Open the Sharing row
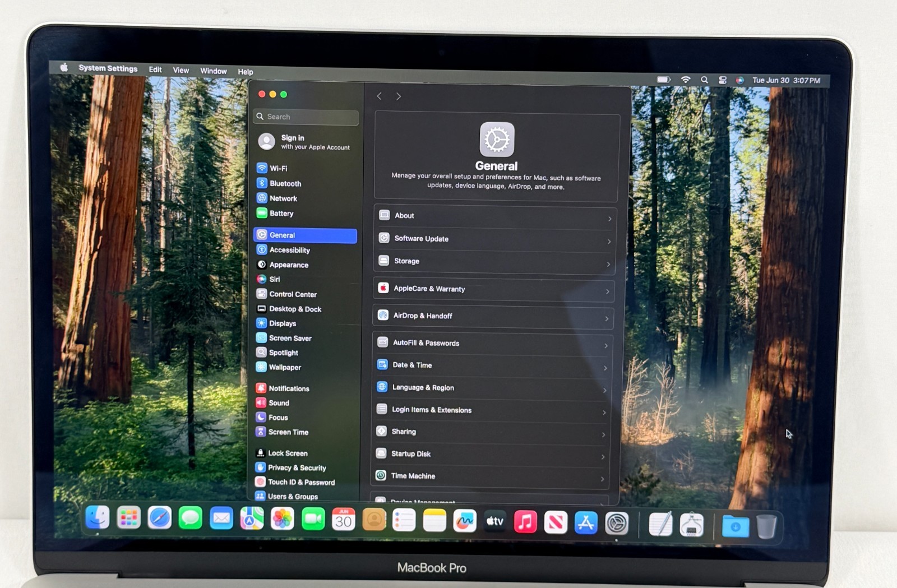Image resolution: width=897 pixels, height=588 pixels. [x=490, y=432]
